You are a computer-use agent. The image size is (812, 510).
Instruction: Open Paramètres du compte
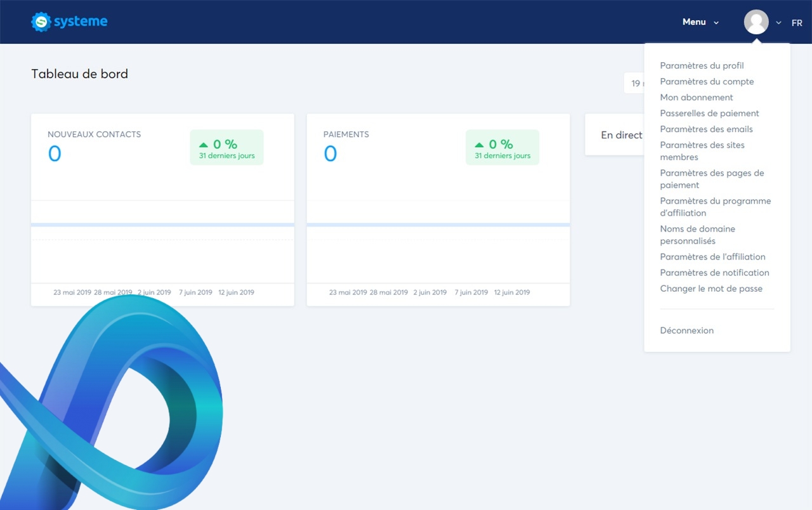point(707,82)
